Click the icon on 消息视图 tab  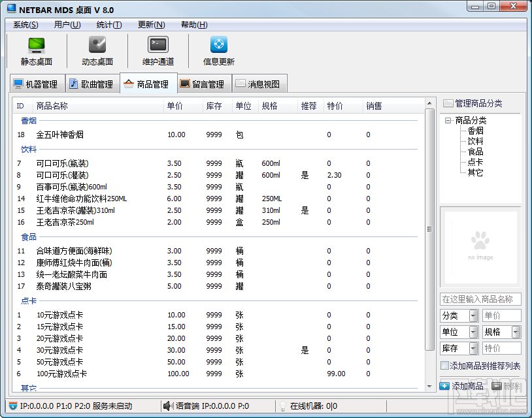click(x=241, y=83)
